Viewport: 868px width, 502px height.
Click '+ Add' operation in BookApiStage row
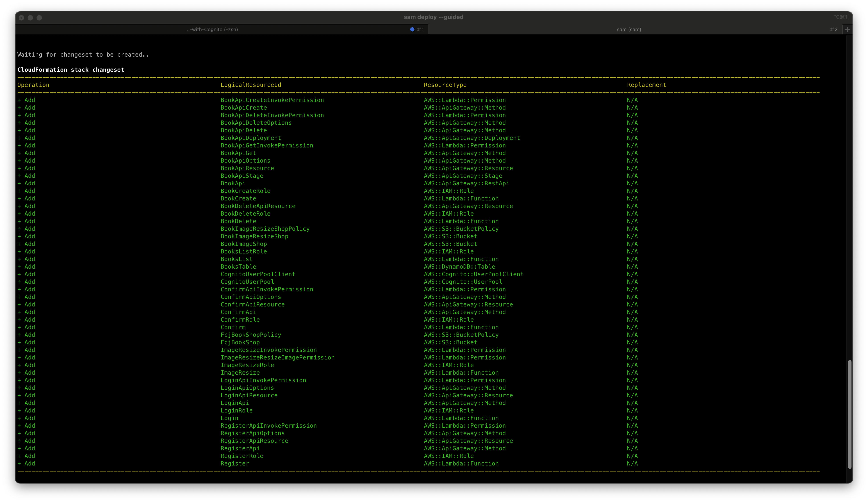coord(26,176)
